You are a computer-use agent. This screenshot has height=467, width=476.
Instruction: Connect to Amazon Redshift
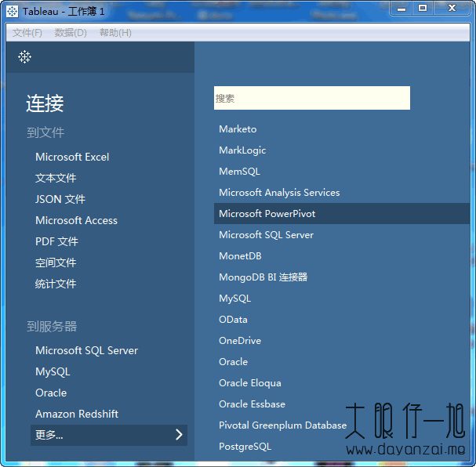pos(77,414)
